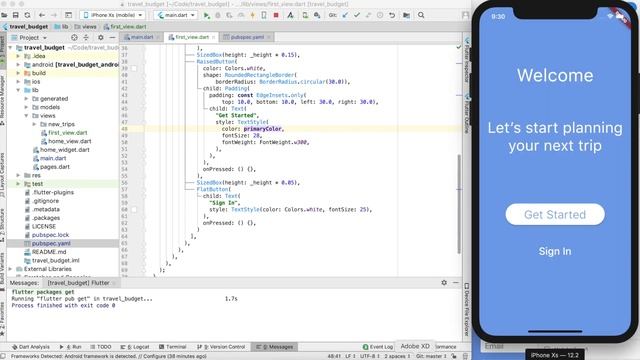The image size is (640, 360).
Task: Open the Flutter Inspector side panel
Action: coord(467,59)
